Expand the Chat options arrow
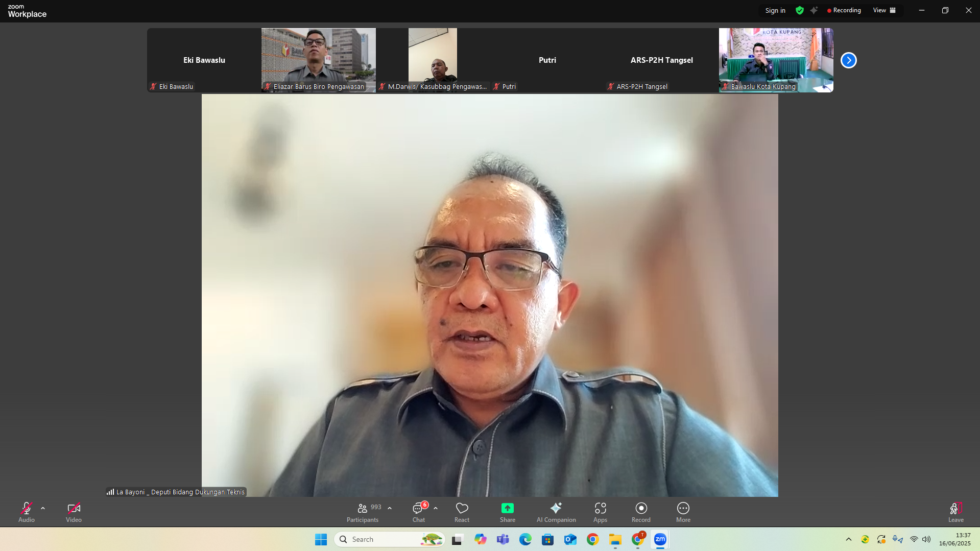Image resolution: width=980 pixels, height=551 pixels. 436,508
